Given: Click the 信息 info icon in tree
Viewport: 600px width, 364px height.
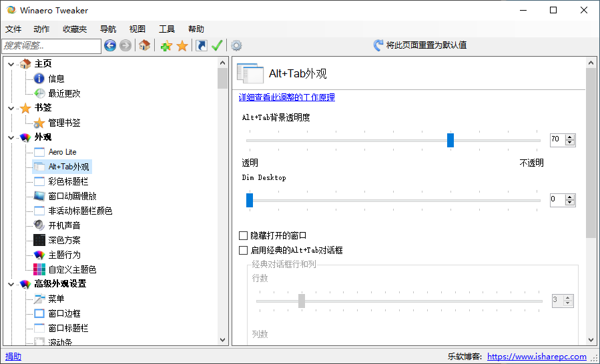Looking at the screenshot, I should click(39, 79).
